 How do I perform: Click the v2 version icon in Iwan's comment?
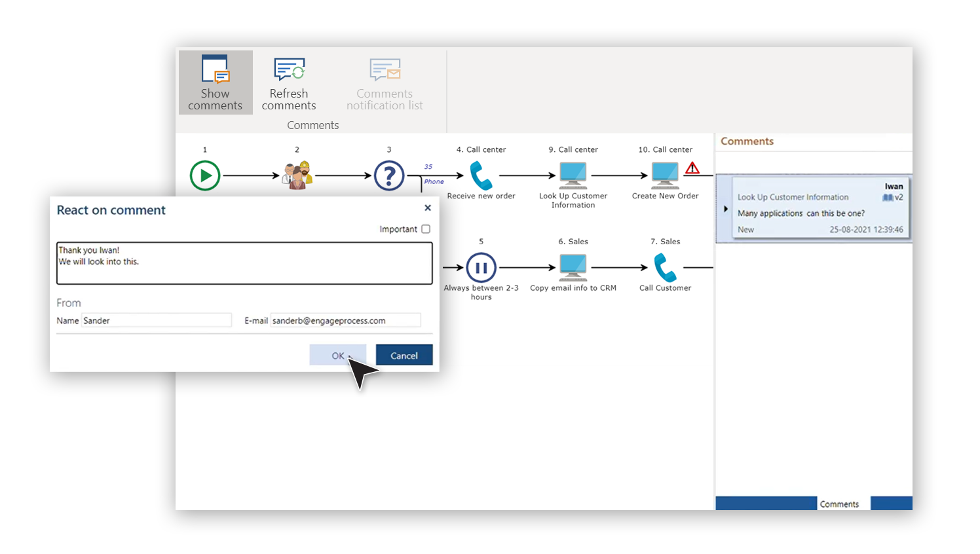(893, 196)
